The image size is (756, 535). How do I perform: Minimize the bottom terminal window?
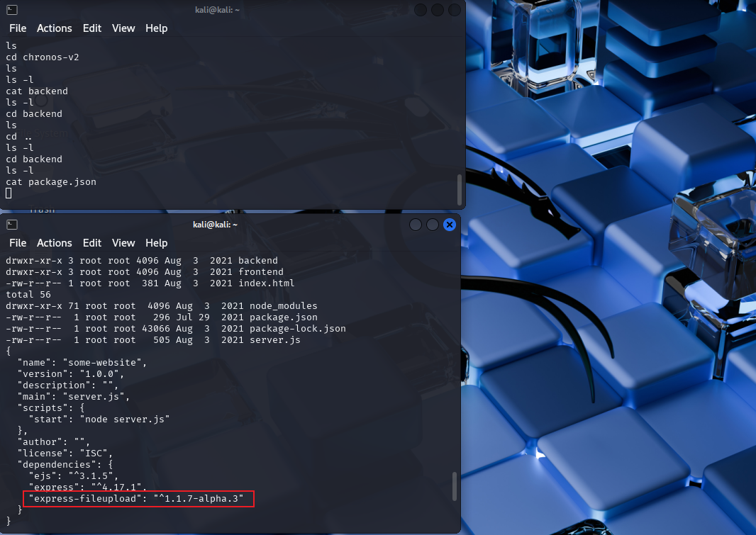(x=415, y=225)
